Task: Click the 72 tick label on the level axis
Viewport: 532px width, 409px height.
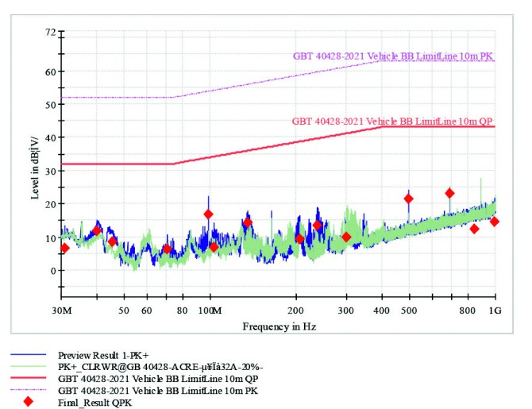Action: pyautogui.click(x=51, y=33)
